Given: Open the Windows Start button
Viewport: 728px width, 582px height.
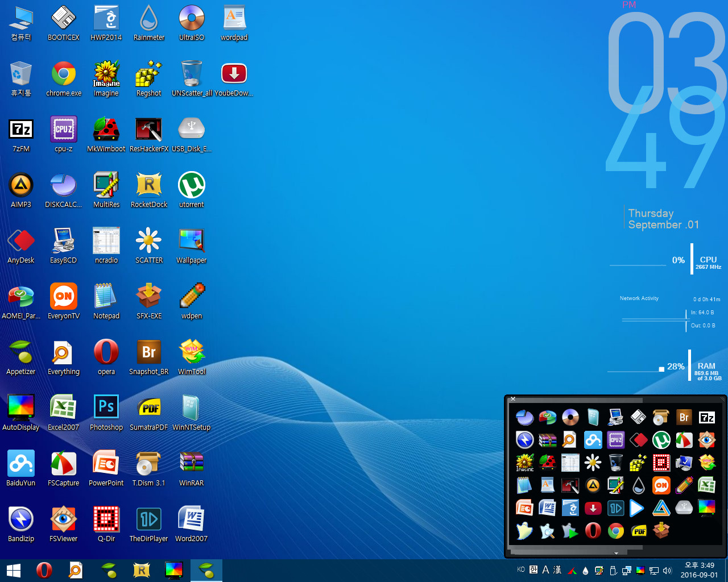Looking at the screenshot, I should [x=14, y=571].
